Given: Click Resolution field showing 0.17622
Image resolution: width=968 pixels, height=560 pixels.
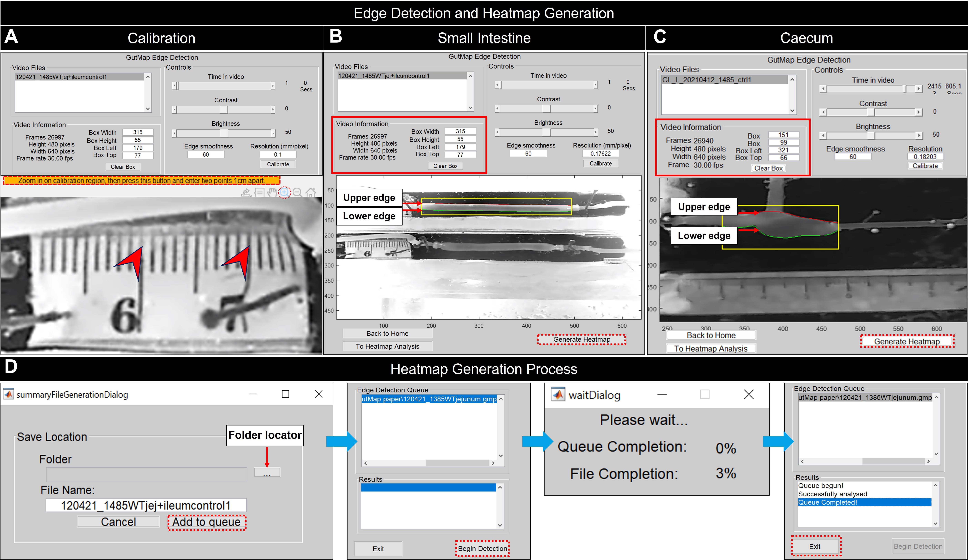Looking at the screenshot, I should coord(601,153).
